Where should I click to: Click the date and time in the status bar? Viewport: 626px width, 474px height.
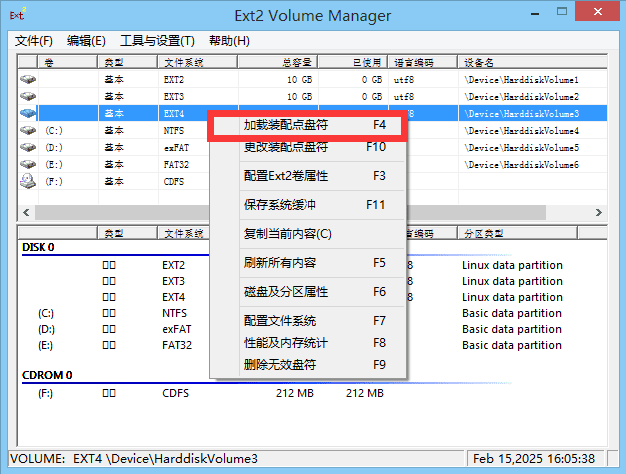[x=534, y=458]
